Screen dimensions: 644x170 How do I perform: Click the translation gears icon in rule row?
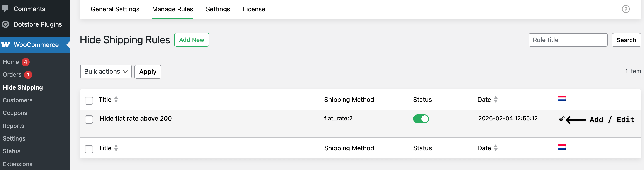(x=561, y=119)
